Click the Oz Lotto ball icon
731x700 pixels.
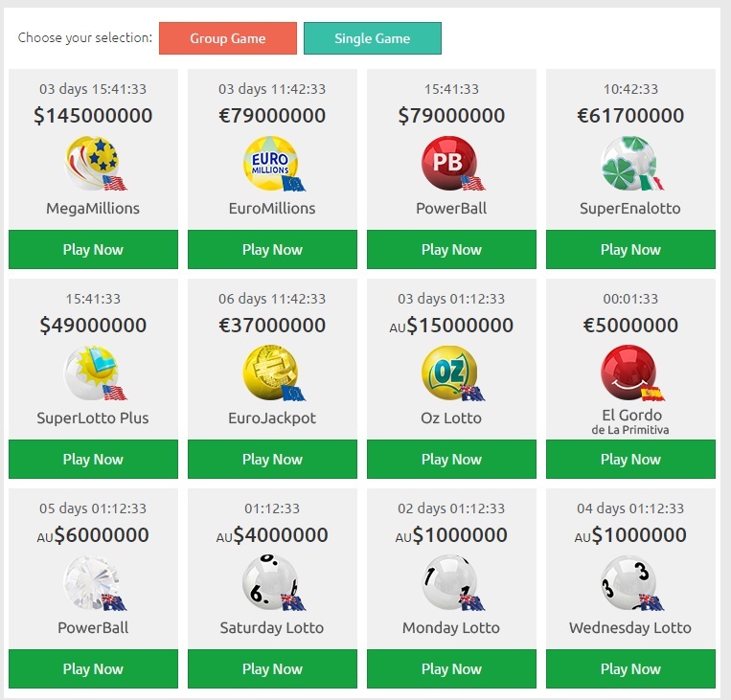(x=450, y=373)
